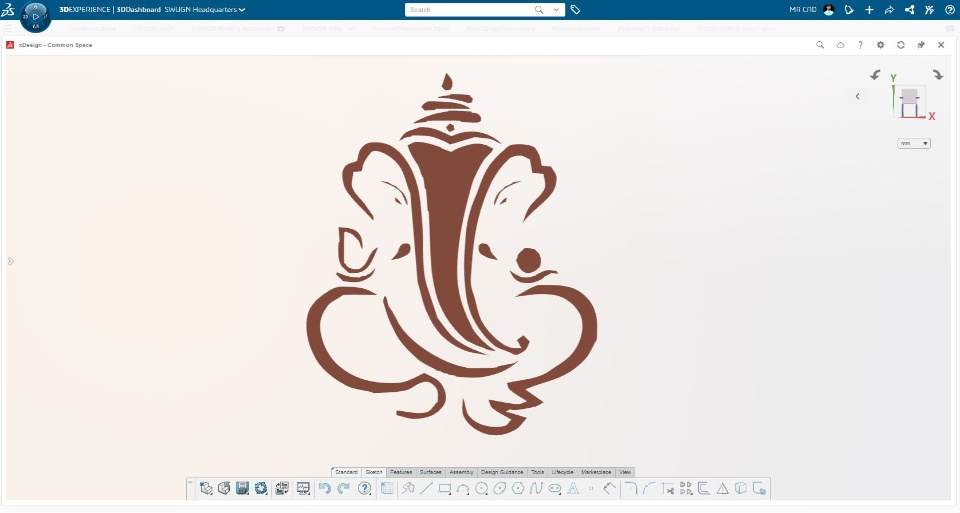This screenshot has height=513, width=960.
Task: Expand the left side panel arrow
Action: [10, 261]
